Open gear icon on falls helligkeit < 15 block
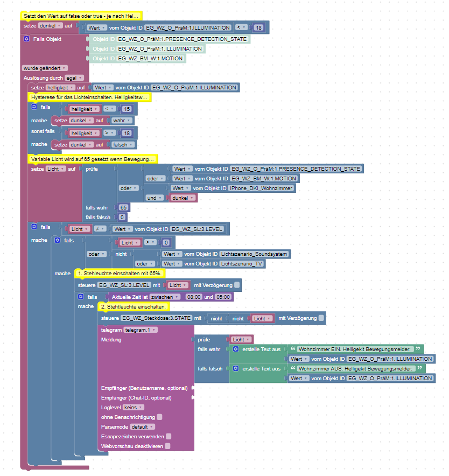Screen dimensions: 449x476 click(x=34, y=107)
